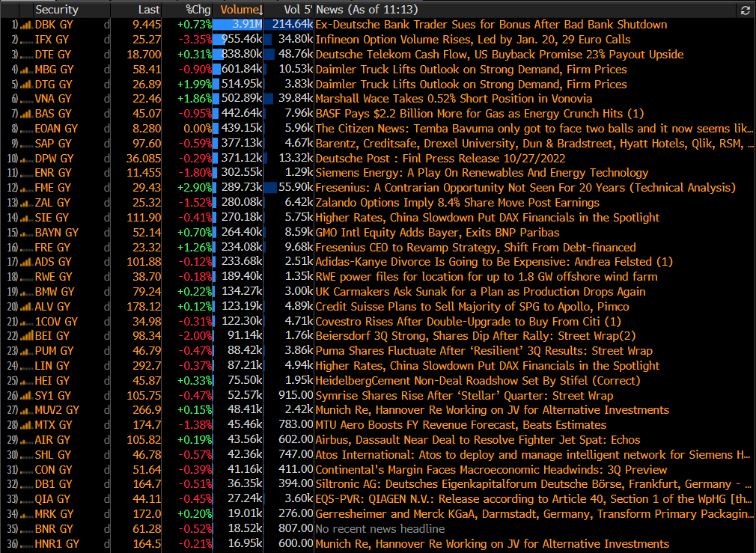Open the chart icon beside DPW GY
Viewport: 756px width, 553px height.
tap(26, 159)
